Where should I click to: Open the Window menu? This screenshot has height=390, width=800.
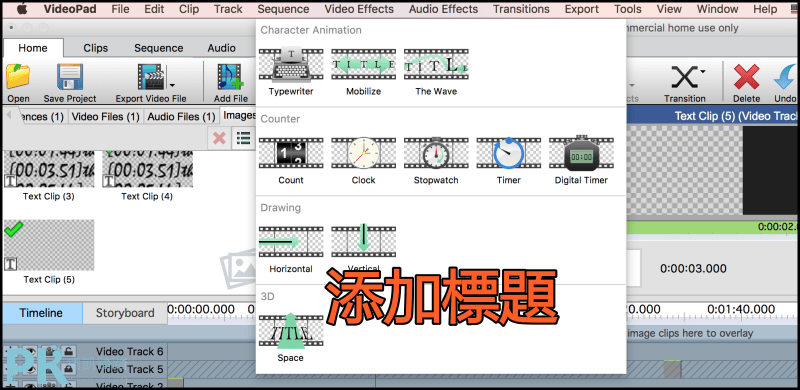coord(717,9)
